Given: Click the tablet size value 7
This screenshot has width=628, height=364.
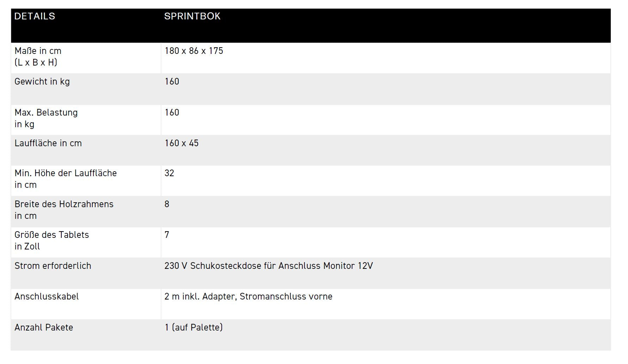Looking at the screenshot, I should click(167, 235).
